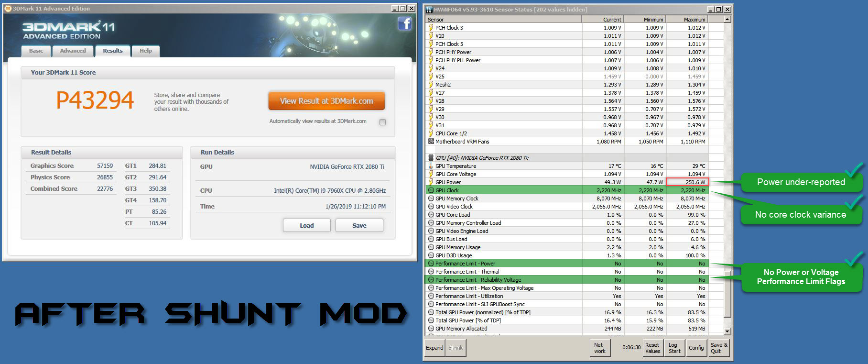Click the Maximum column header
This screenshot has height=364, width=868.
[x=687, y=20]
